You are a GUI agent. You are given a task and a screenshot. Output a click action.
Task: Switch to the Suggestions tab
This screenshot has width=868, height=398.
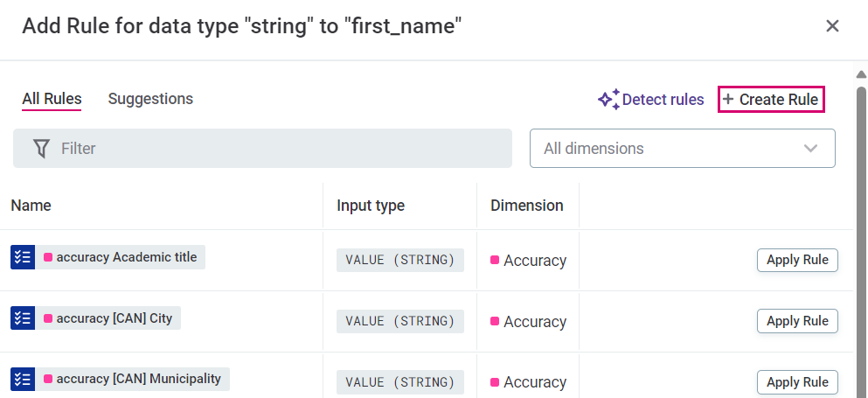tap(150, 99)
